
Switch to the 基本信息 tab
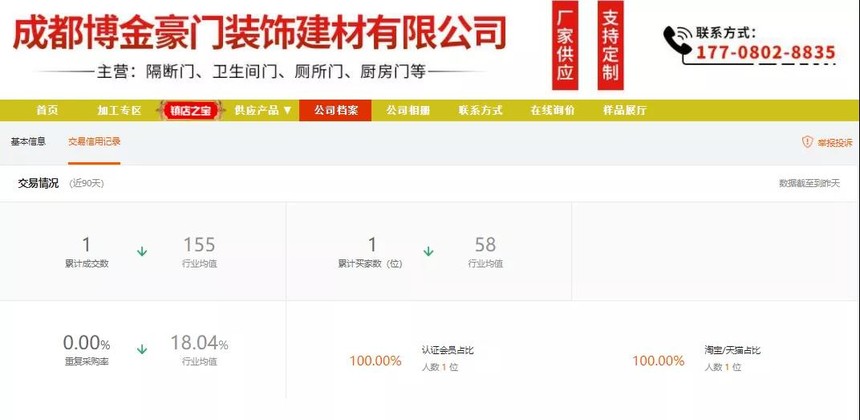pos(29,142)
